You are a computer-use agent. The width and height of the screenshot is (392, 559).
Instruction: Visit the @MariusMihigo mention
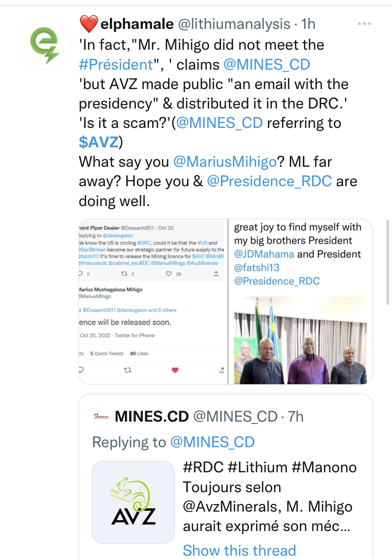225,162
